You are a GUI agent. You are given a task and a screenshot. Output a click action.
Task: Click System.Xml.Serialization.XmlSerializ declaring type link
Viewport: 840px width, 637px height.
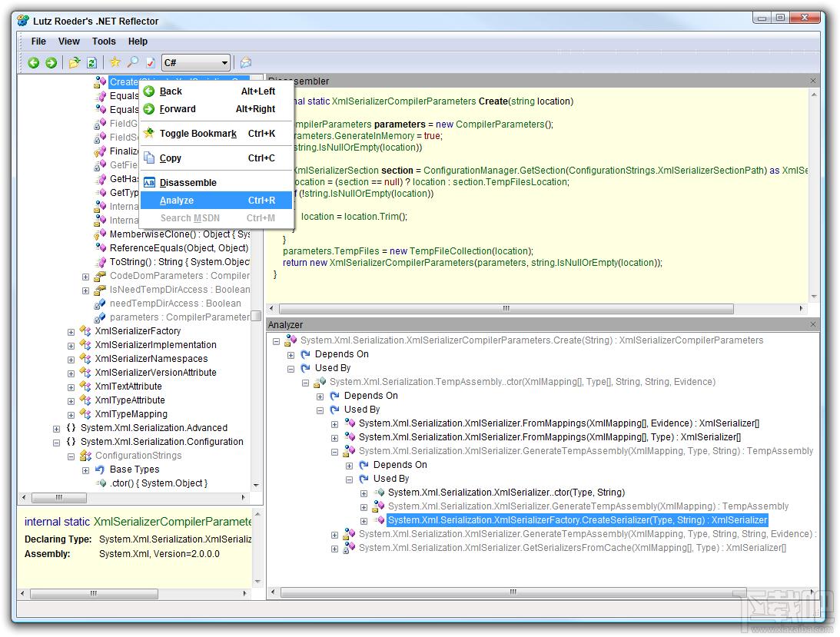(175, 539)
